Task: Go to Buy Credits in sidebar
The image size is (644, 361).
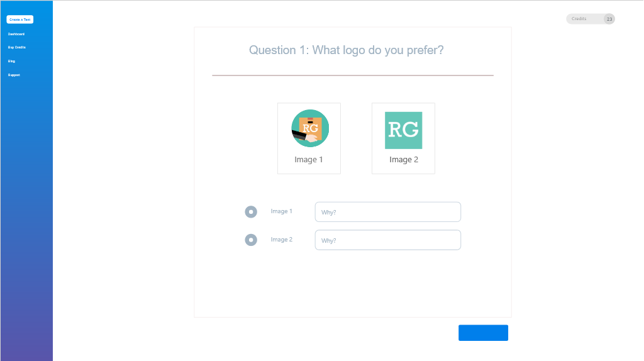Action: [17, 47]
